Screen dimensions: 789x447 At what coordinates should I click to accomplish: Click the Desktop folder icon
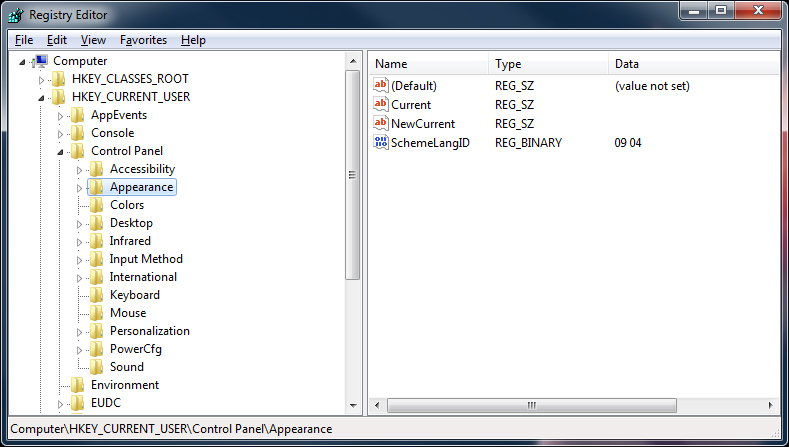pos(97,224)
